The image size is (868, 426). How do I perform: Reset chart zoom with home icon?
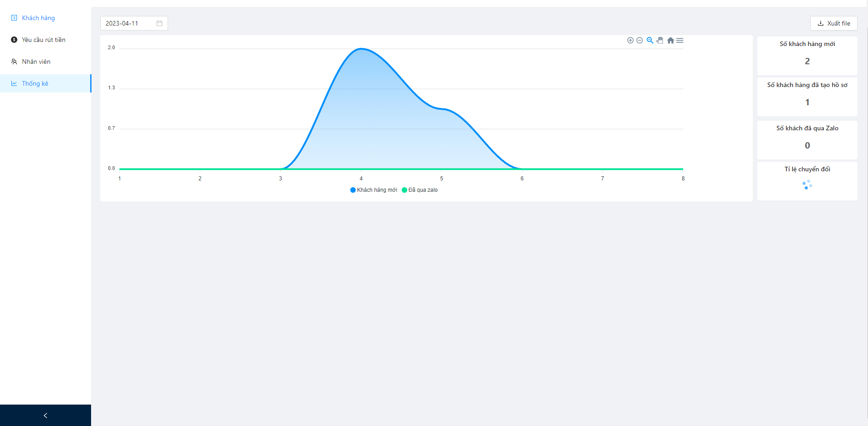pyautogui.click(x=670, y=41)
